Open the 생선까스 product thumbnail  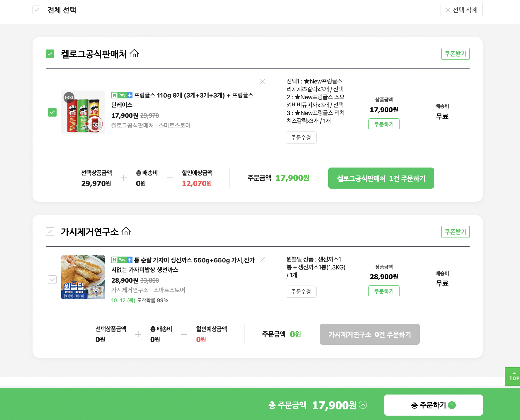(83, 277)
